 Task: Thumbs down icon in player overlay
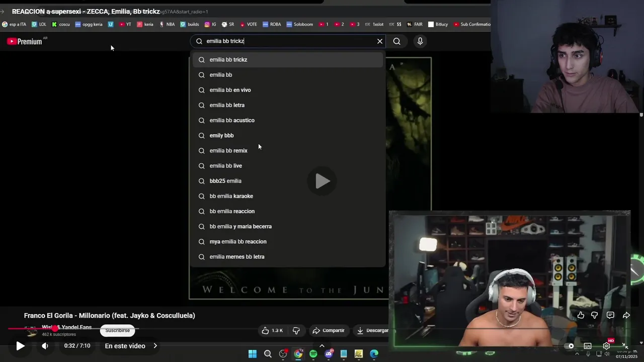(594, 315)
